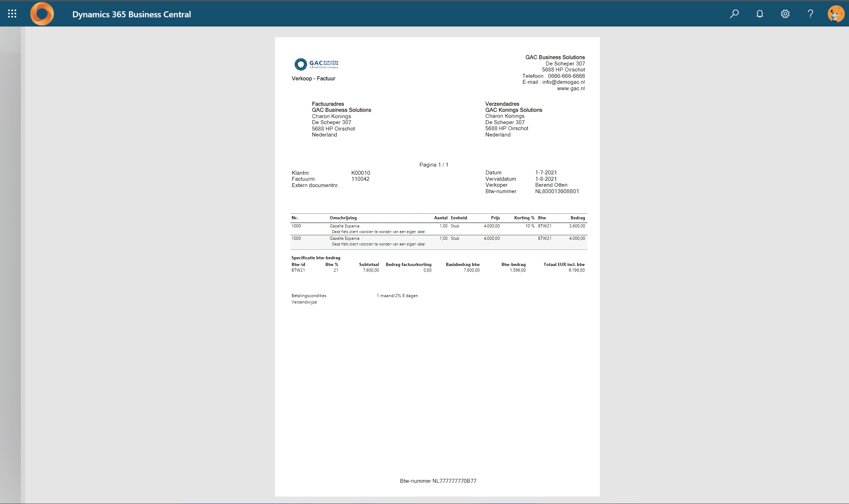This screenshot has height=504, width=849.
Task: Click the Pagina 1 / 1 indicator
Action: [x=434, y=165]
